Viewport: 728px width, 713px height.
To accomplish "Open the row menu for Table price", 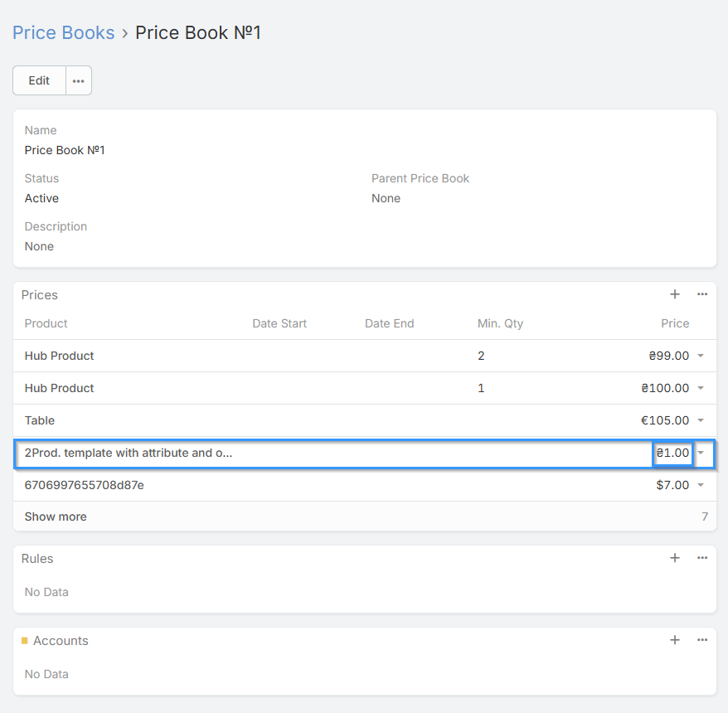I will tap(701, 420).
